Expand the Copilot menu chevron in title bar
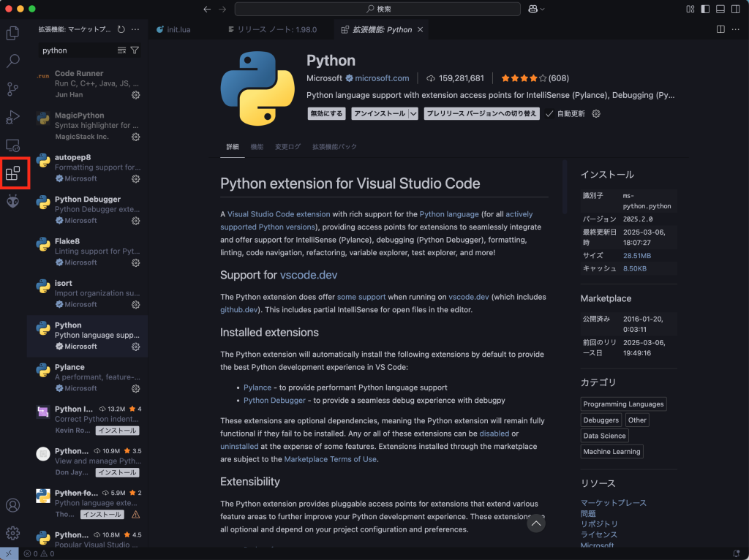The width and height of the screenshot is (749, 560). click(x=542, y=9)
